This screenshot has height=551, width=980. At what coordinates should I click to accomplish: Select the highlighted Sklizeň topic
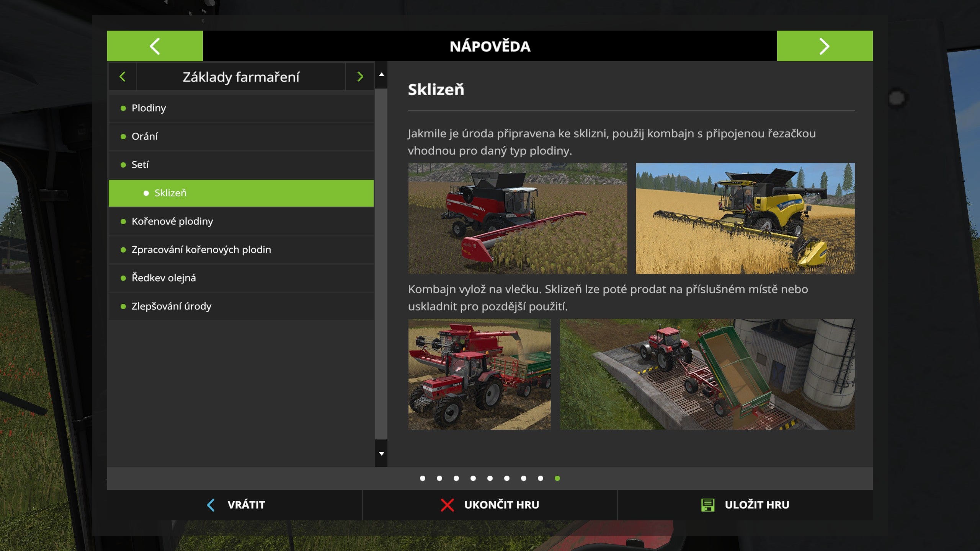[241, 193]
